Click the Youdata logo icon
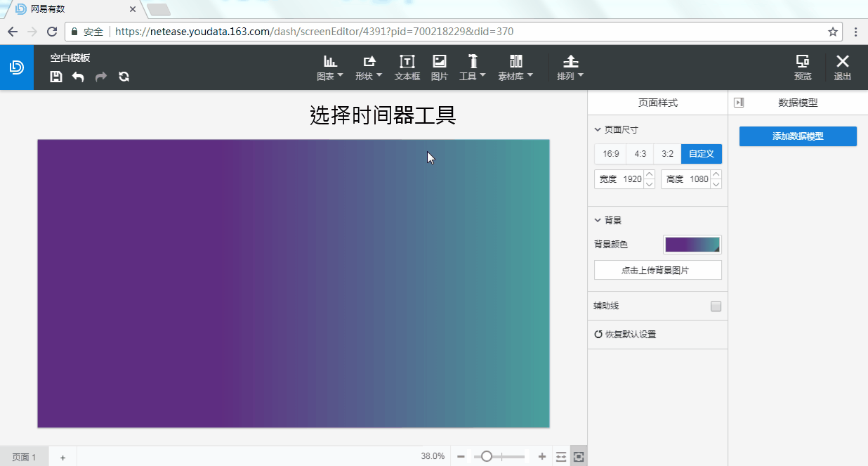Viewport: 868px width, 466px height. coord(17,67)
